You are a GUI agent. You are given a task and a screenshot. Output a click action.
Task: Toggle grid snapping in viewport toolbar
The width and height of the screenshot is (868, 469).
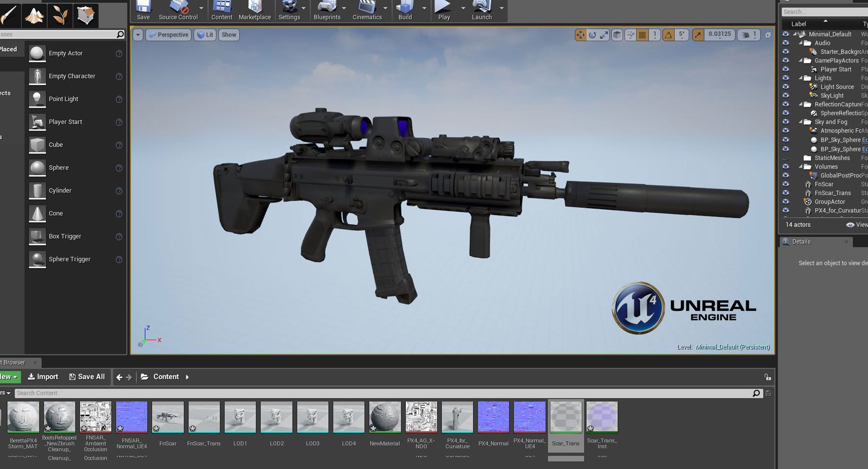pyautogui.click(x=642, y=35)
